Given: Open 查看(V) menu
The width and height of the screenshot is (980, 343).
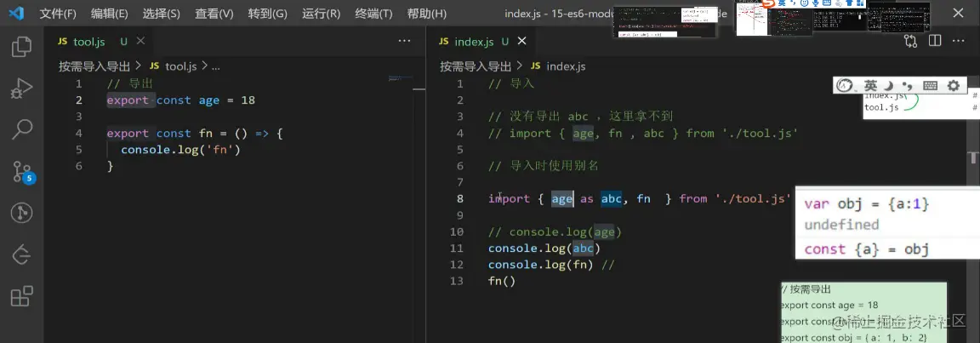Looking at the screenshot, I should pyautogui.click(x=214, y=13).
